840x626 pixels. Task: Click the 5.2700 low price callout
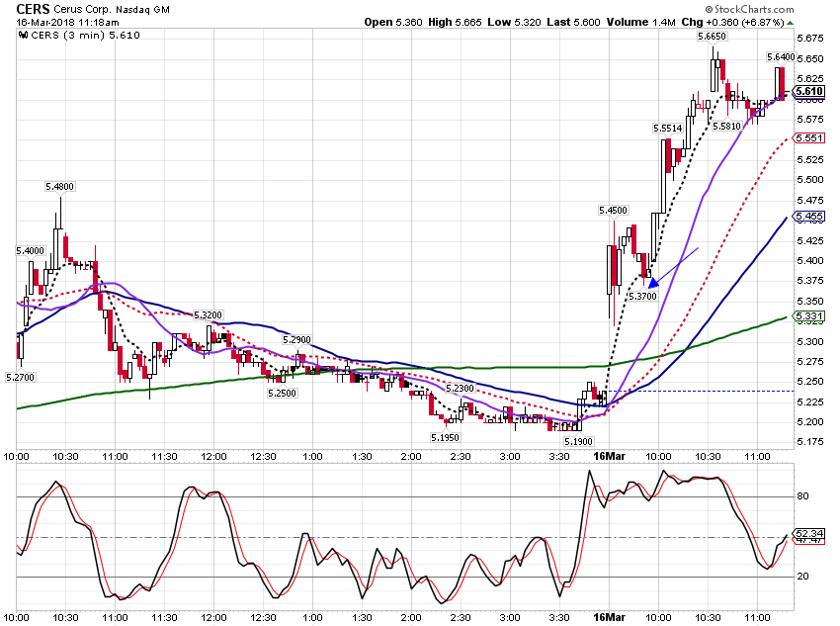point(21,378)
